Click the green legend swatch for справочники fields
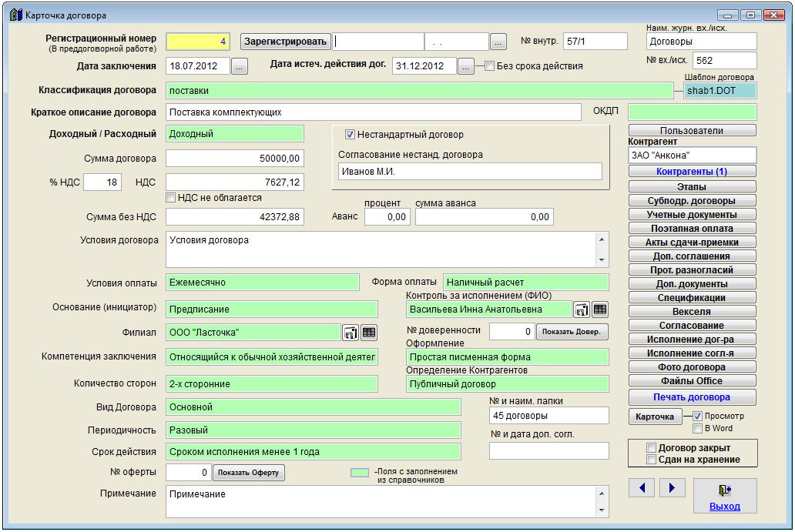 pyautogui.click(x=360, y=473)
